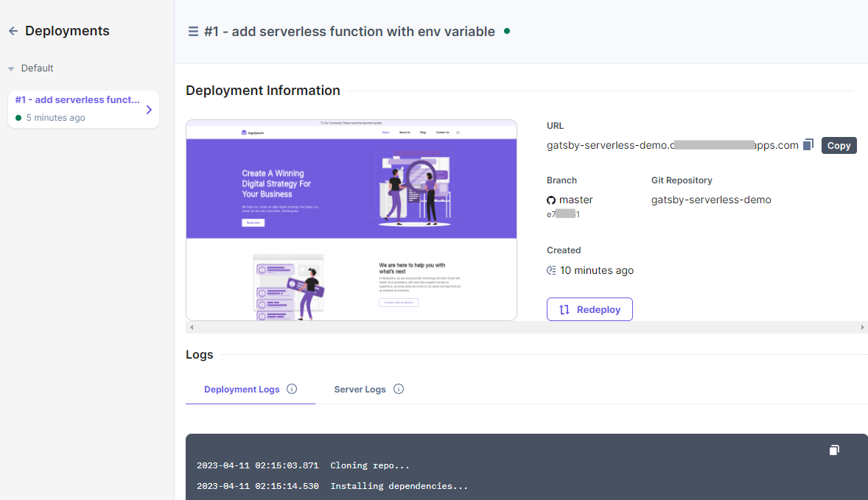Viewport: 868px width, 500px height.
Task: Collapse the Default environment group
Action: (x=10, y=68)
